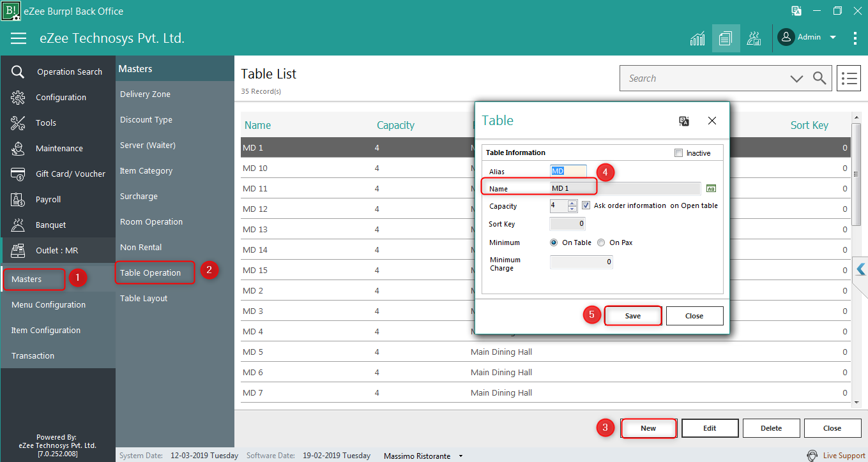Sort by the Capacity column header
The height and width of the screenshot is (462, 868).
[395, 125]
